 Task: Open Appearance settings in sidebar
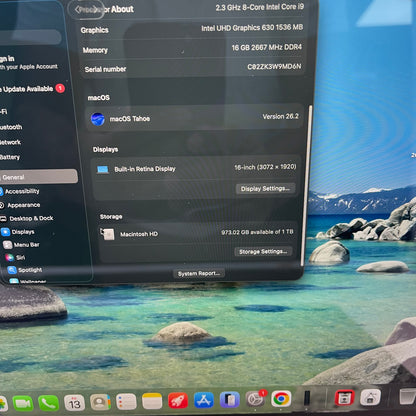(x=20, y=205)
